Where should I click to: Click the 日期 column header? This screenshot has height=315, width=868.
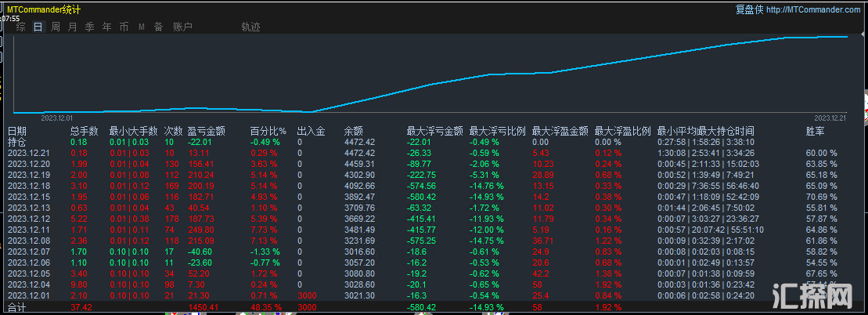click(17, 131)
